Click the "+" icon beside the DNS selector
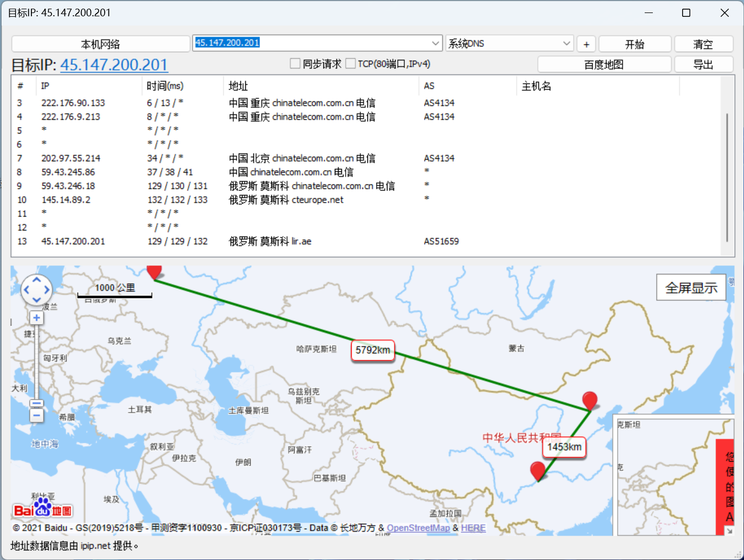The height and width of the screenshot is (560, 744). tap(586, 44)
